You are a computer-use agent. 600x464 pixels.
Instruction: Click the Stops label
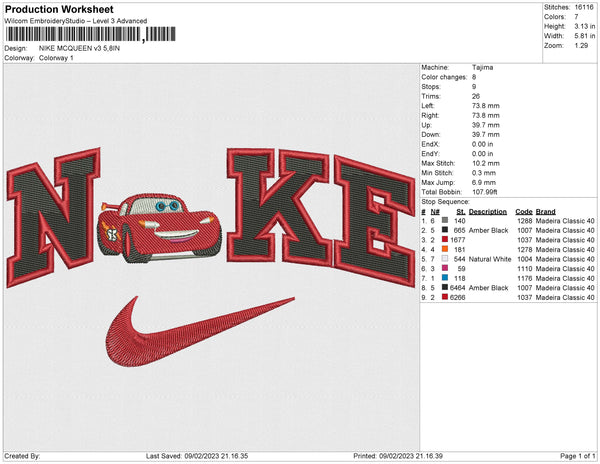(x=431, y=86)
